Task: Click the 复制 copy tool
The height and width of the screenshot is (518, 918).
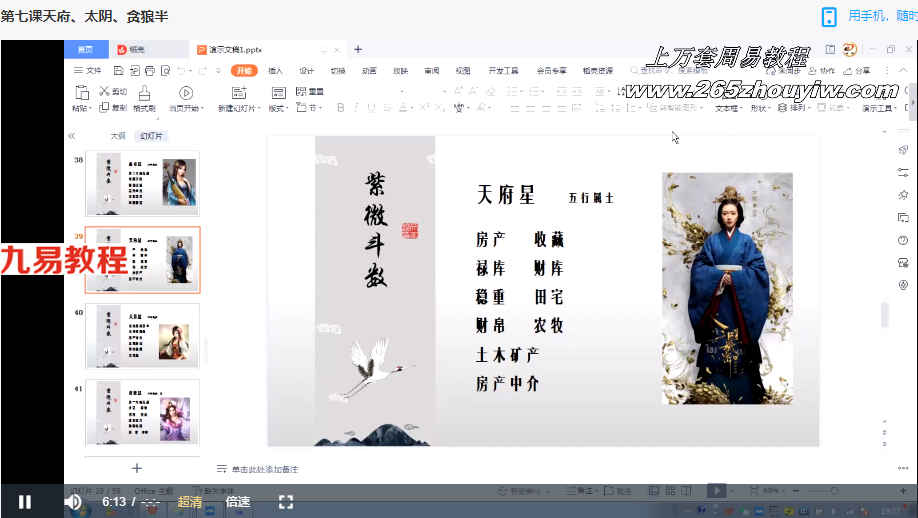Action: click(x=113, y=108)
